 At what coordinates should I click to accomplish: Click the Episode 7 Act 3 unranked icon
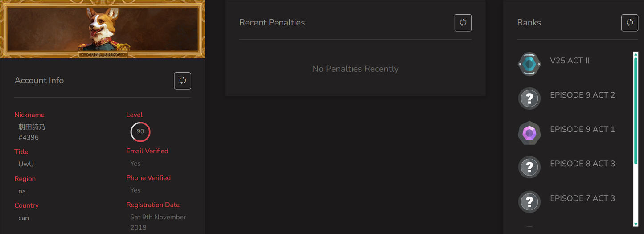(529, 201)
